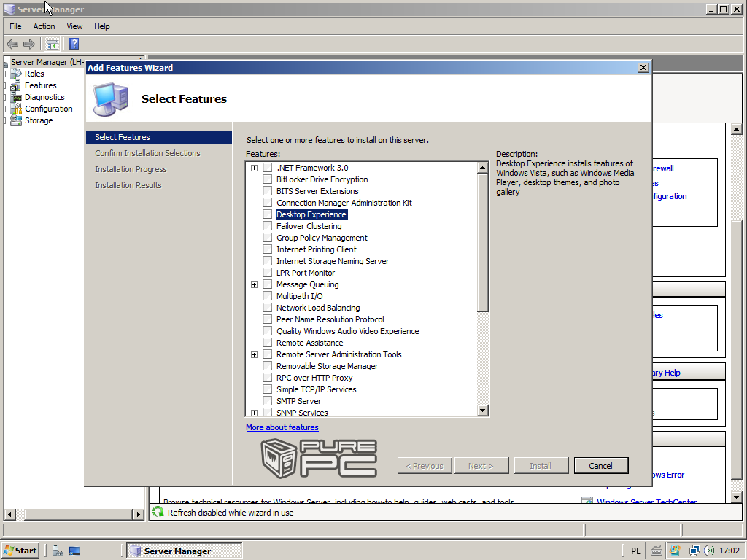Click the Show Desktop quick launch icon
This screenshot has height=560, width=747.
(74, 551)
